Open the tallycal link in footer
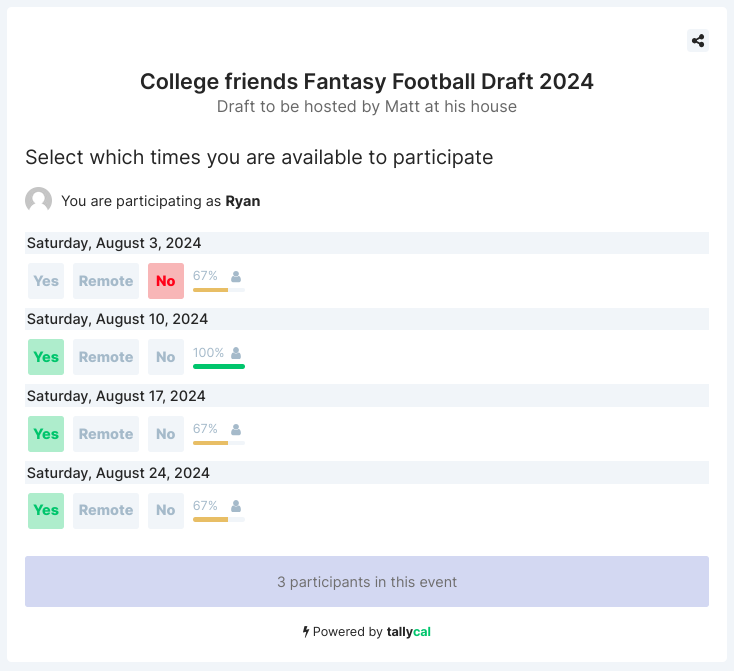Image resolution: width=734 pixels, height=671 pixels. (x=408, y=632)
